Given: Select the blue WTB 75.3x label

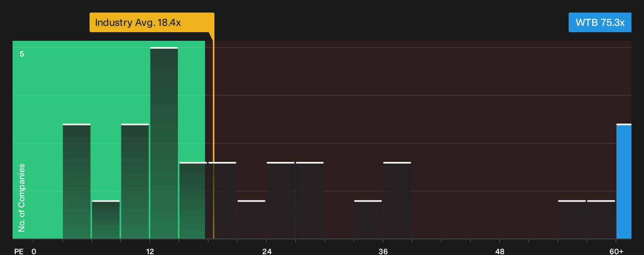Looking at the screenshot, I should [x=600, y=22].
